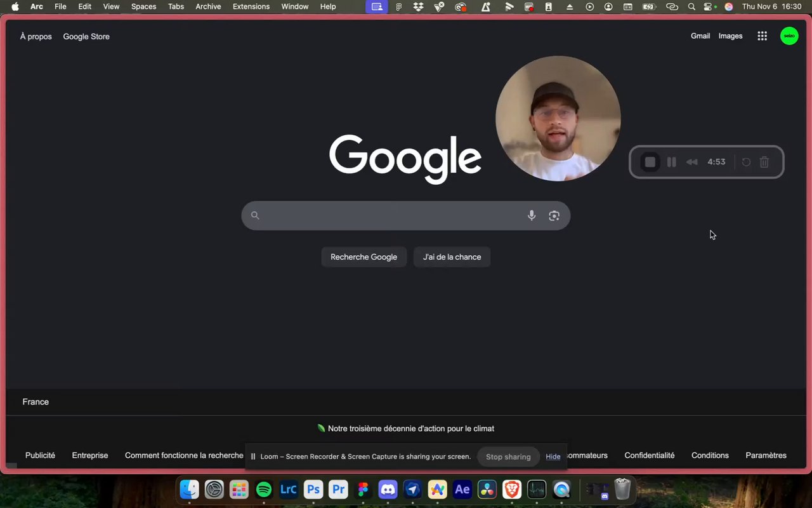812x508 pixels.
Task: Open Activity Monitor from the Dock
Action: [x=537, y=489]
